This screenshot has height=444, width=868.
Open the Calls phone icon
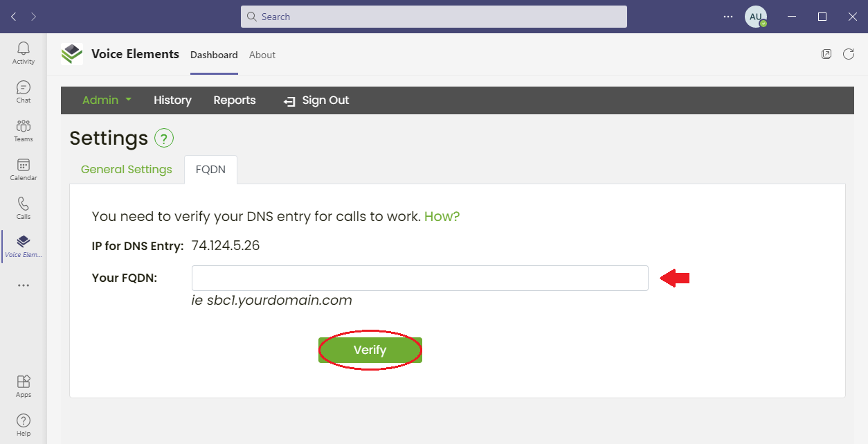24,204
